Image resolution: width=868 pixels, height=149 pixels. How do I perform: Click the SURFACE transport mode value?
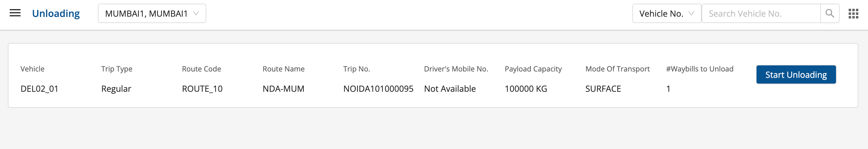603,88
